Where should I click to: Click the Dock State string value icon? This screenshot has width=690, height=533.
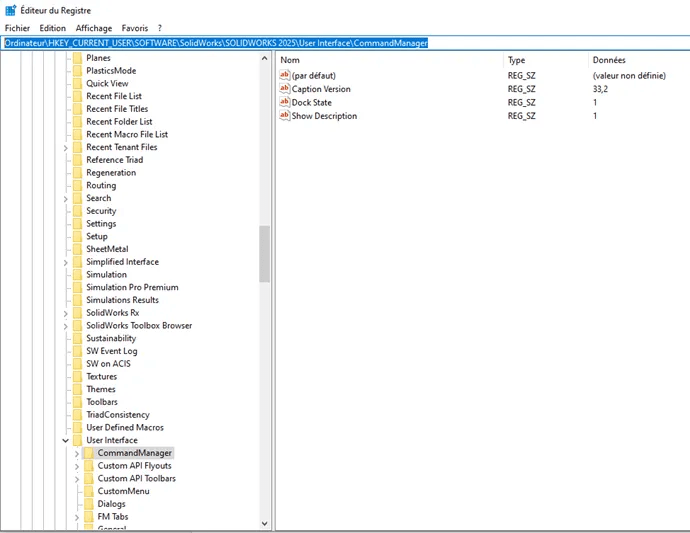pyautogui.click(x=284, y=102)
